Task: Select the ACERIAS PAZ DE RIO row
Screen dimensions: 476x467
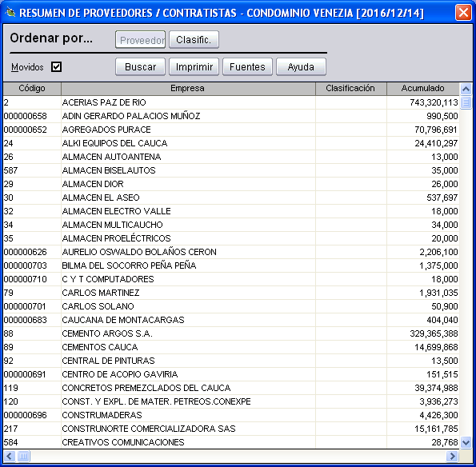Action: click(x=231, y=102)
